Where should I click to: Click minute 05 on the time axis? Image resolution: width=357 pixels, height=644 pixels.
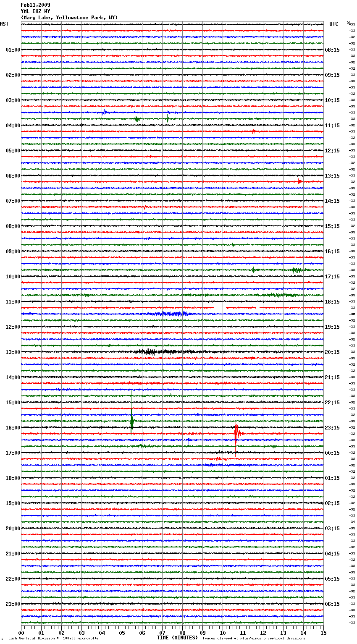[122, 633]
